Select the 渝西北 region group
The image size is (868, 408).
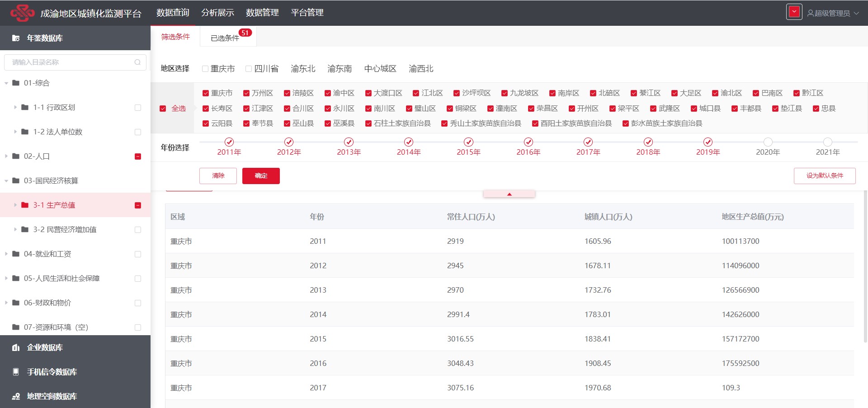click(421, 69)
